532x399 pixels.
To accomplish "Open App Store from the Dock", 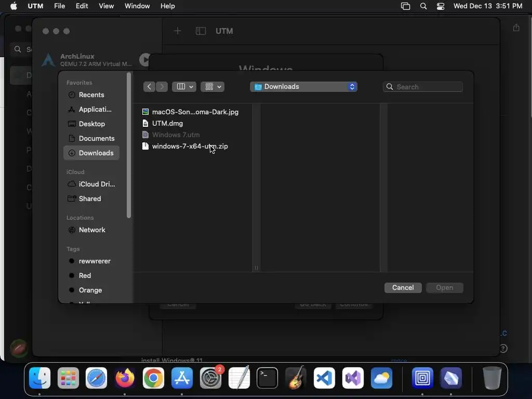I will point(182,378).
